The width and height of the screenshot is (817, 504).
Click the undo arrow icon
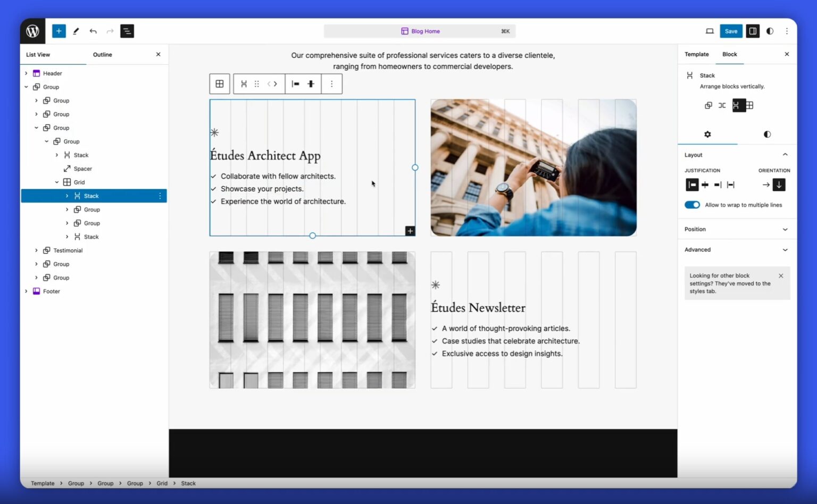pos(93,31)
